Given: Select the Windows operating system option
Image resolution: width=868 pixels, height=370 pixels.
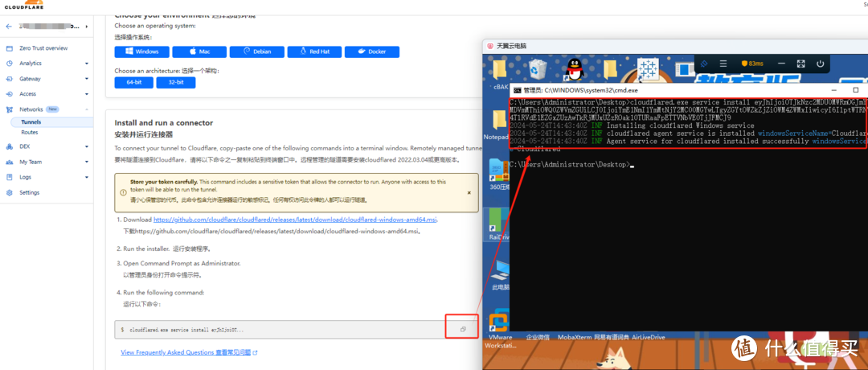Looking at the screenshot, I should point(141,51).
